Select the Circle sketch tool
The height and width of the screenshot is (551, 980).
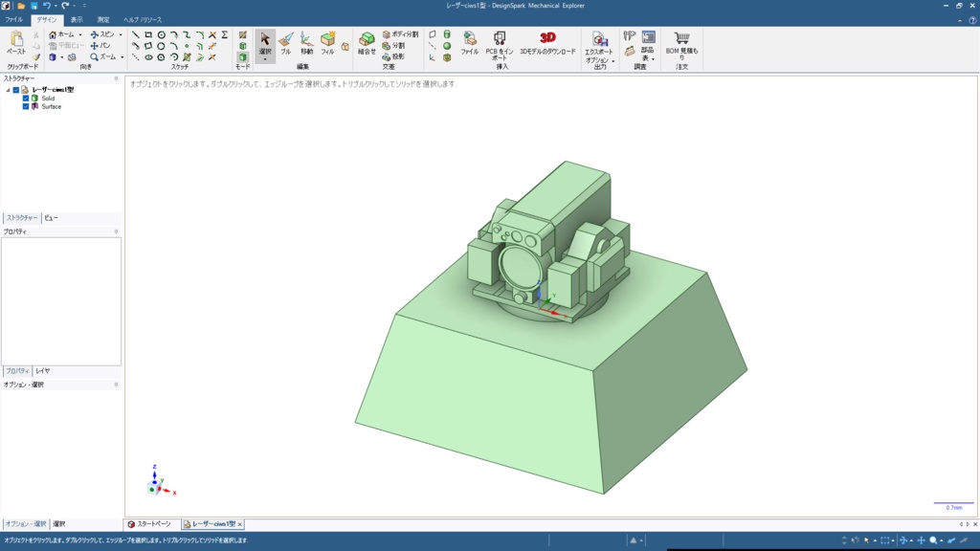coord(161,34)
